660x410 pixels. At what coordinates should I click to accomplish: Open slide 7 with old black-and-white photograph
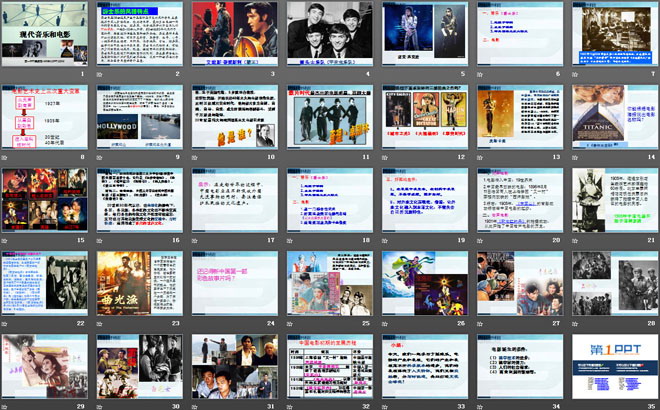tap(613, 35)
